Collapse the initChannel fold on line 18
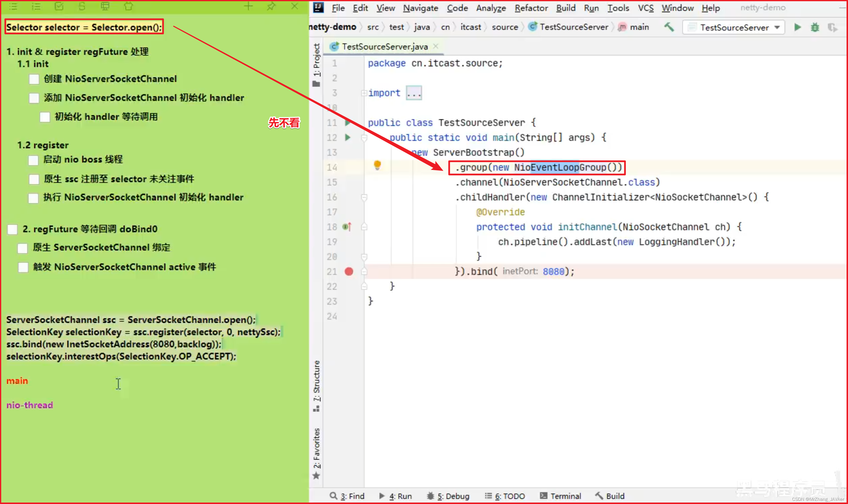This screenshot has width=848, height=504. point(364,226)
